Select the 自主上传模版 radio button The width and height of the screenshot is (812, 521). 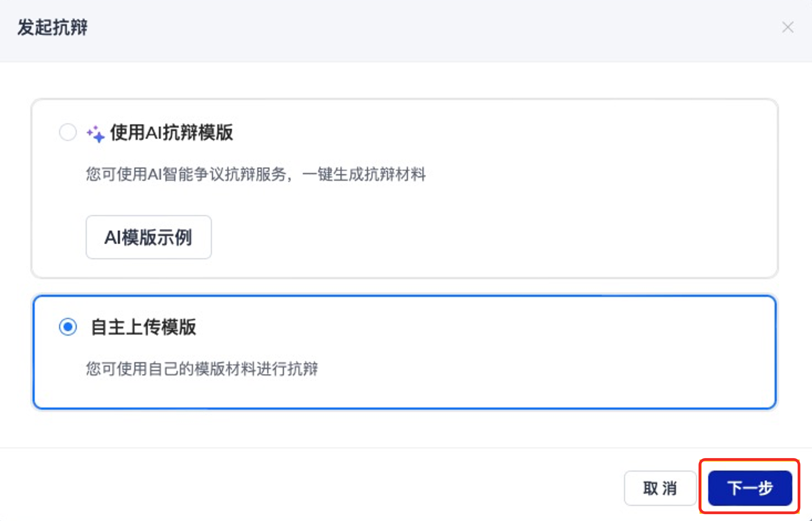pyautogui.click(x=68, y=327)
